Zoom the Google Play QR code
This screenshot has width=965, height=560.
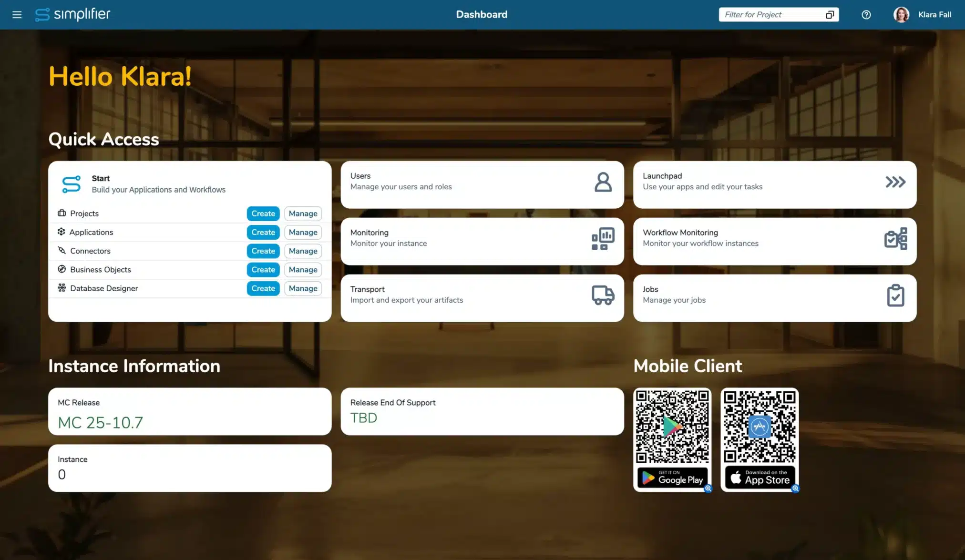tap(708, 489)
